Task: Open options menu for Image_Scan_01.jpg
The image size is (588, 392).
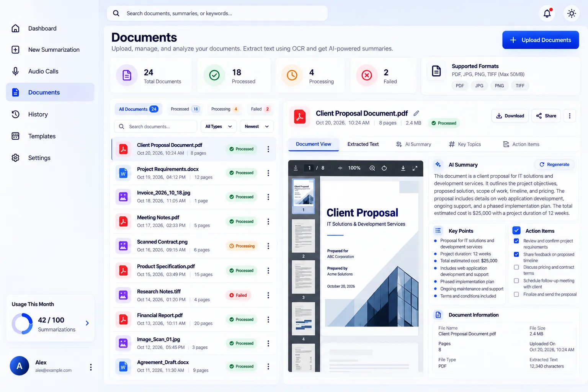Action: click(x=268, y=343)
